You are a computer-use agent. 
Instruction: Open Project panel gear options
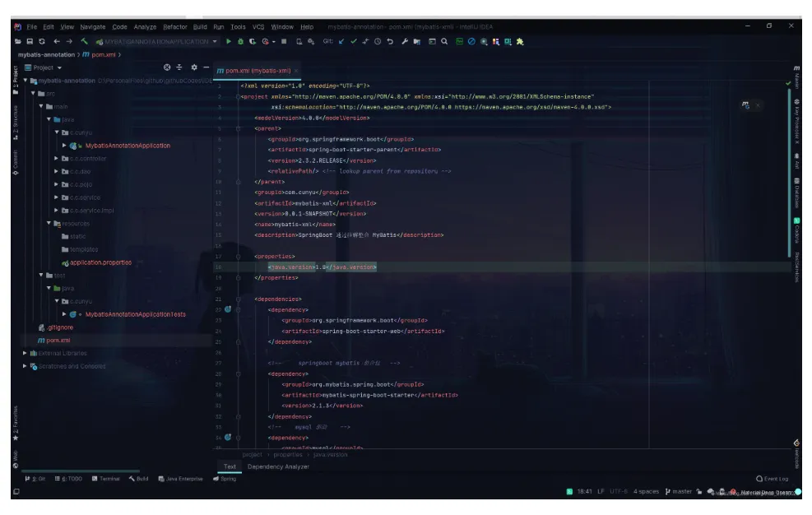coord(194,67)
